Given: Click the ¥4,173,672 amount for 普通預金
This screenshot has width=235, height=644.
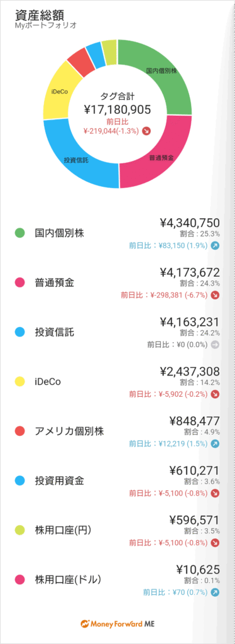Looking at the screenshot, I should pyautogui.click(x=190, y=272).
